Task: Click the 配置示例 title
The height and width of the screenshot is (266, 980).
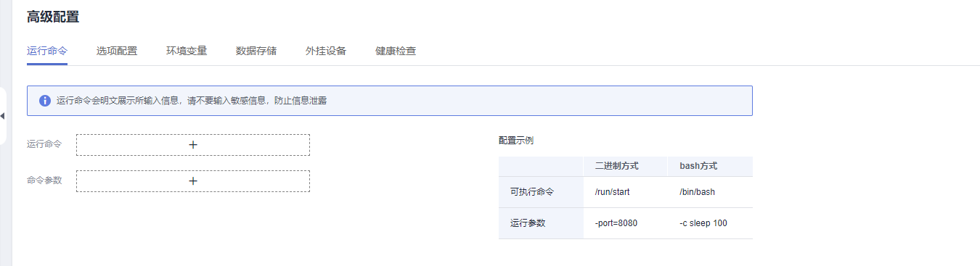Action: 516,141
